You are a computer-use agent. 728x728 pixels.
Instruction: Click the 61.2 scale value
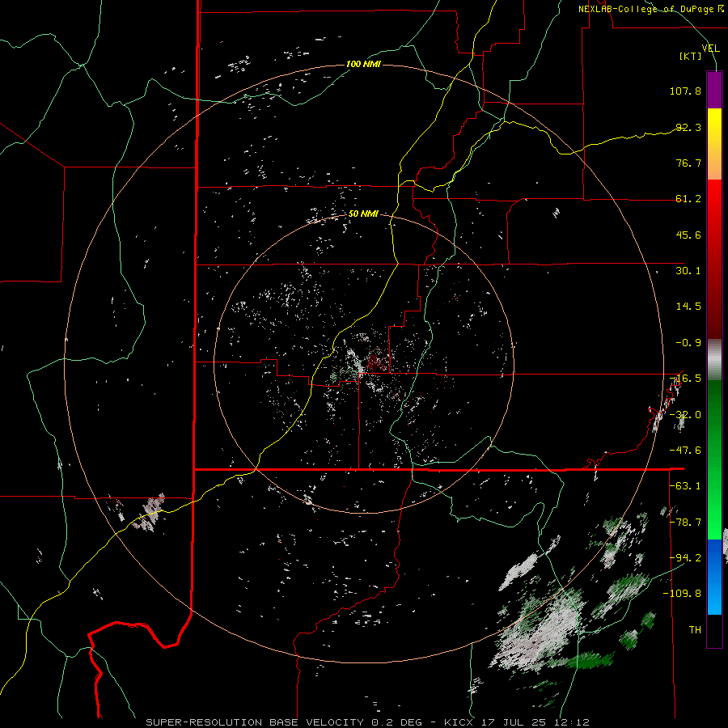(x=688, y=199)
